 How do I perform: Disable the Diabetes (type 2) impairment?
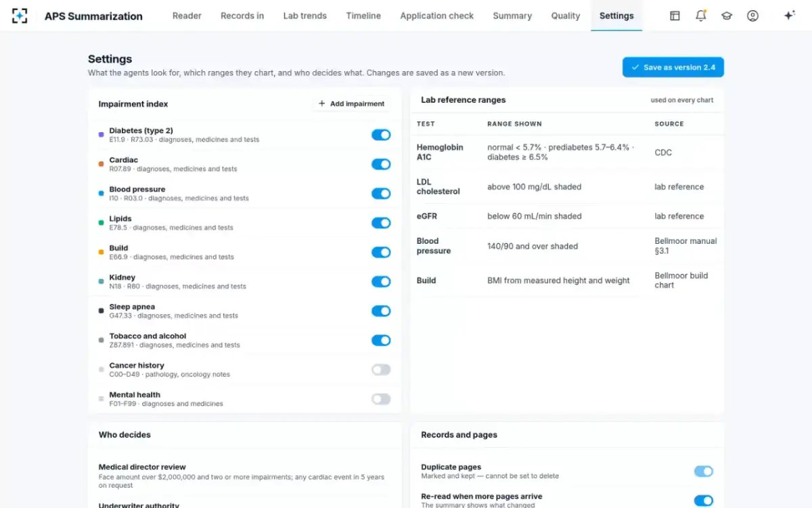pos(381,135)
